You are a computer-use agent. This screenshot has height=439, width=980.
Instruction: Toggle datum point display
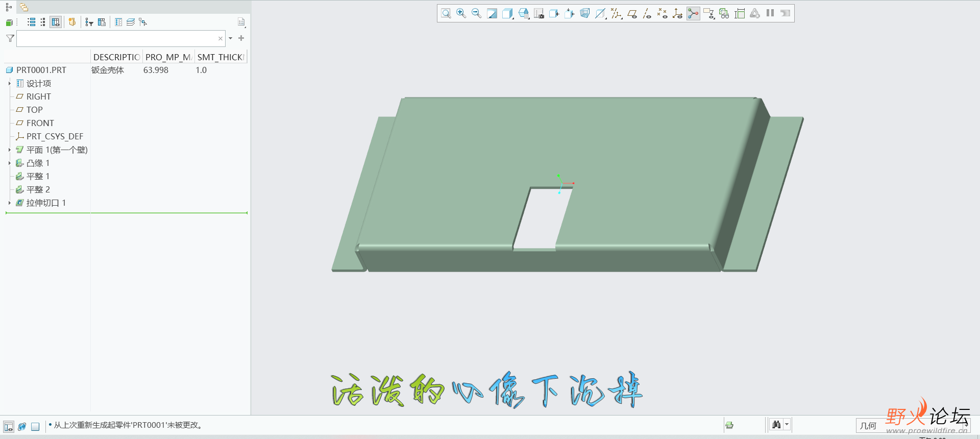pyautogui.click(x=663, y=14)
